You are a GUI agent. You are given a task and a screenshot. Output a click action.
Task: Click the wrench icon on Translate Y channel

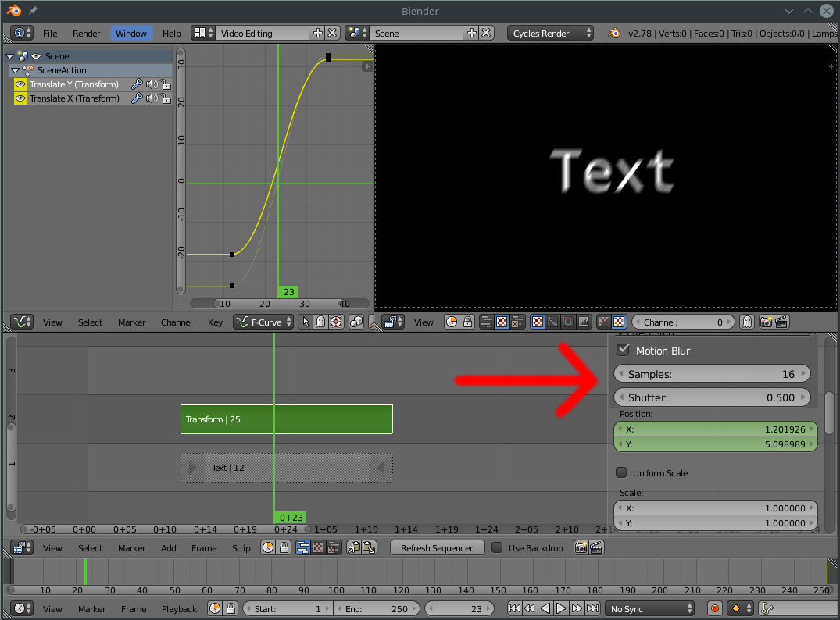click(x=137, y=84)
